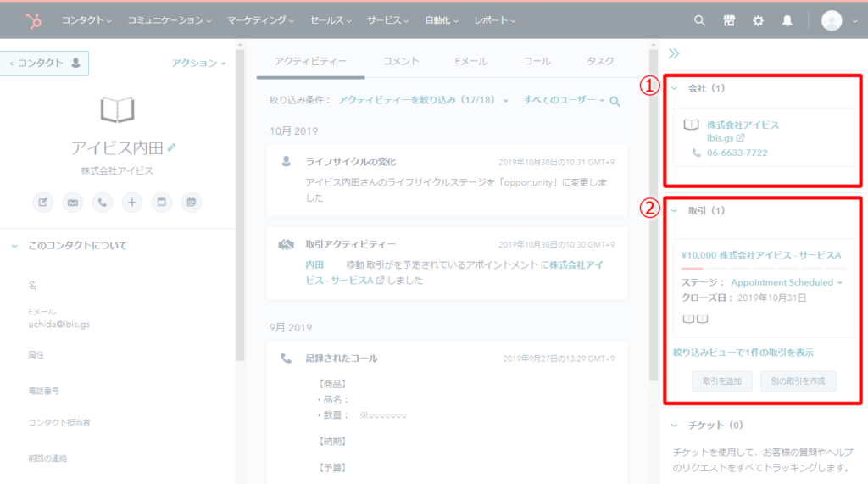Open the アクション dropdown
This screenshot has width=868, height=484.
(198, 63)
